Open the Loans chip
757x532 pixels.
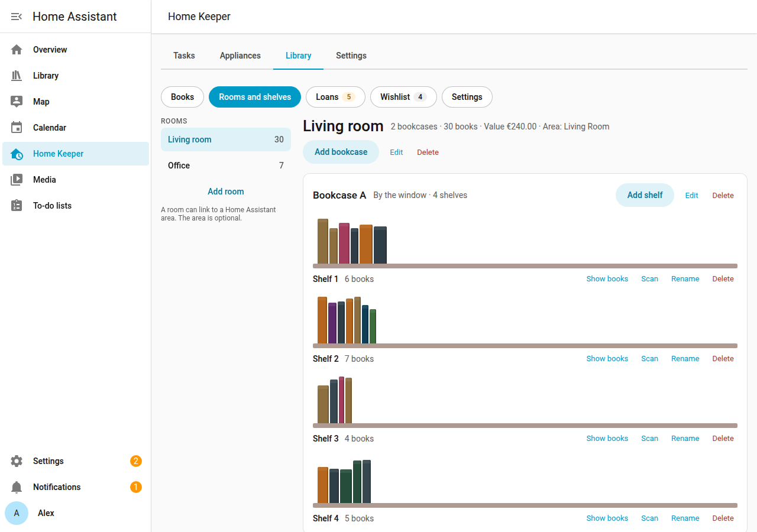(x=335, y=97)
